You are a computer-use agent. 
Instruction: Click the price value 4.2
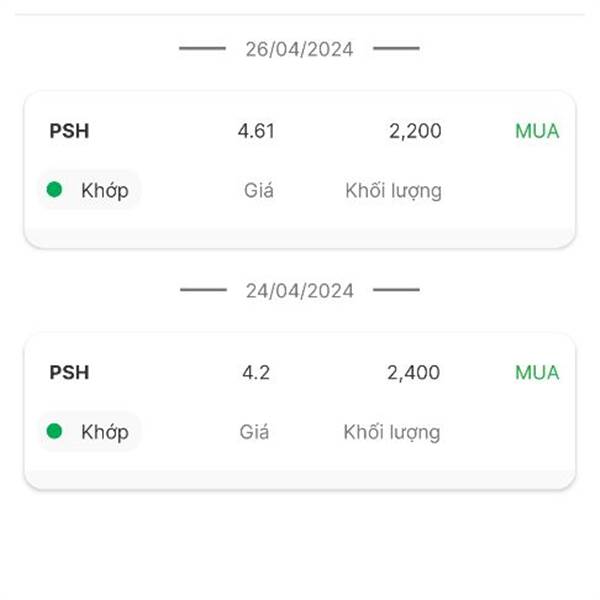point(256,372)
